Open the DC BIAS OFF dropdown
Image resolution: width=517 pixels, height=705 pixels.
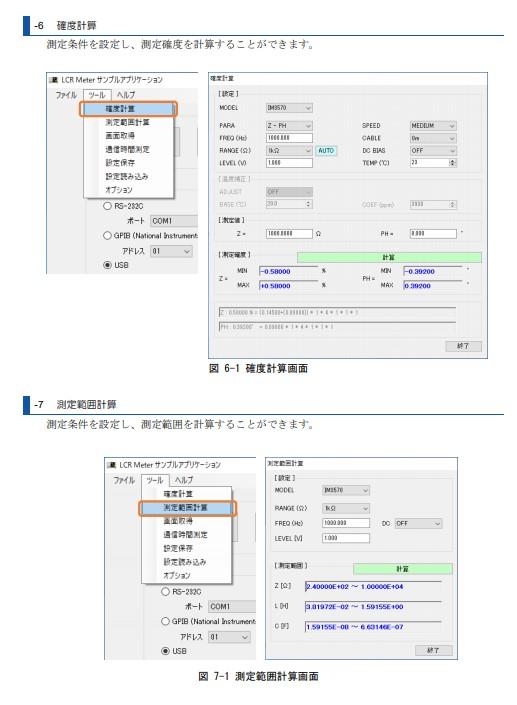coord(433,151)
